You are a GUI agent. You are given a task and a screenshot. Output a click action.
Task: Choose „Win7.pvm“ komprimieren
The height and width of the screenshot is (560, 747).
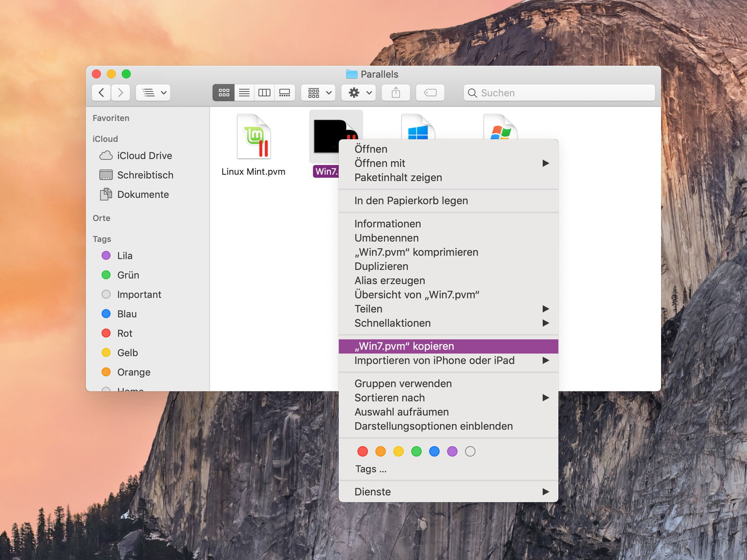click(x=448, y=252)
